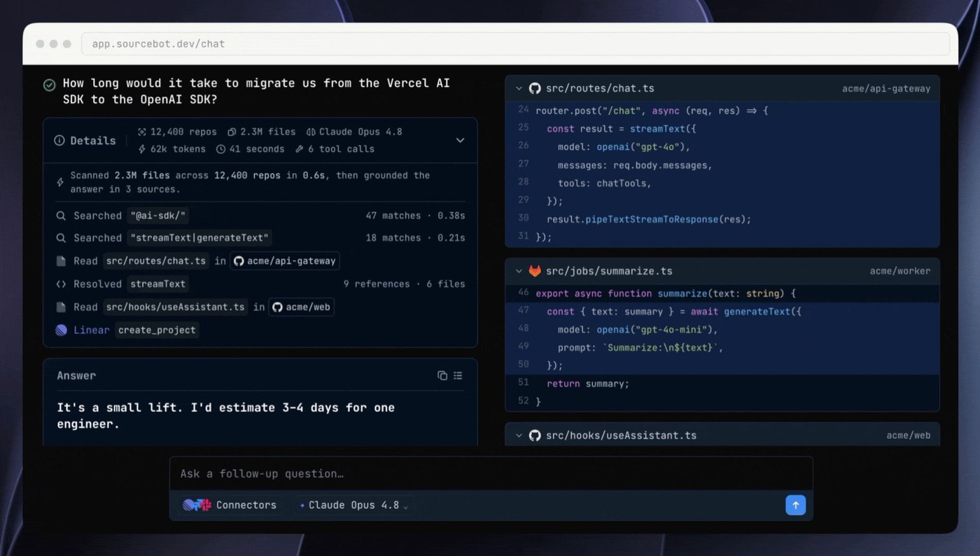Click the 41 seconds clock icon
Viewport: 980px width, 556px height.
click(x=220, y=149)
